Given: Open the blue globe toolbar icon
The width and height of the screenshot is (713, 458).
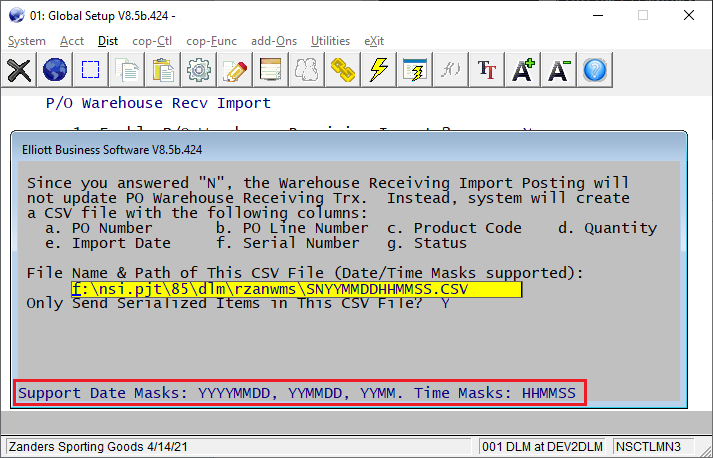Looking at the screenshot, I should 55,70.
